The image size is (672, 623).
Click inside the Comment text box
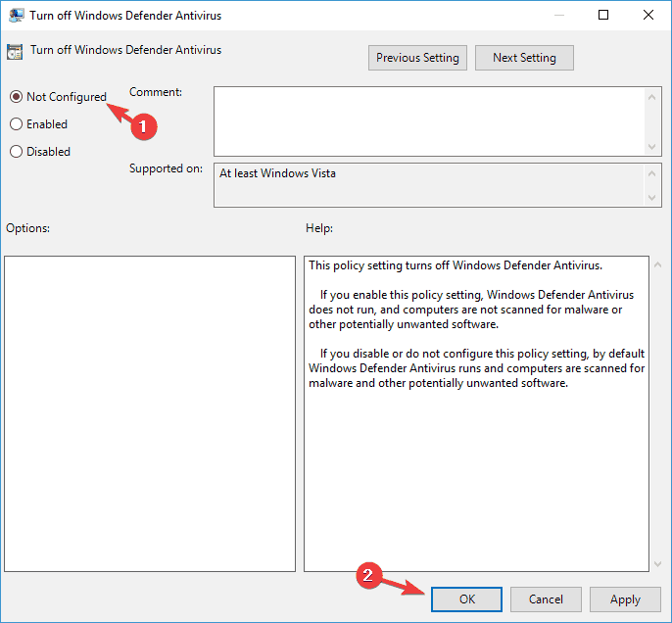click(429, 121)
